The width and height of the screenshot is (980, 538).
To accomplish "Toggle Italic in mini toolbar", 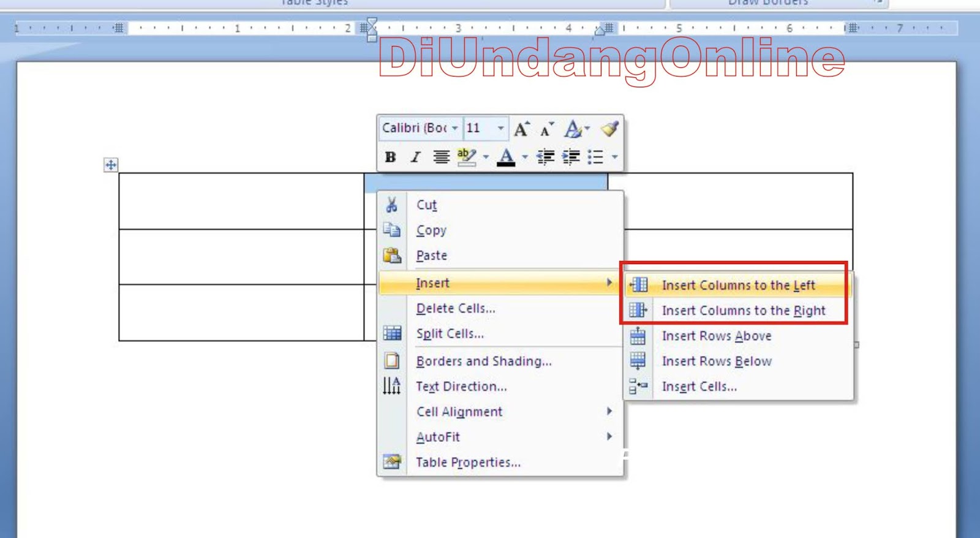I will tap(415, 157).
